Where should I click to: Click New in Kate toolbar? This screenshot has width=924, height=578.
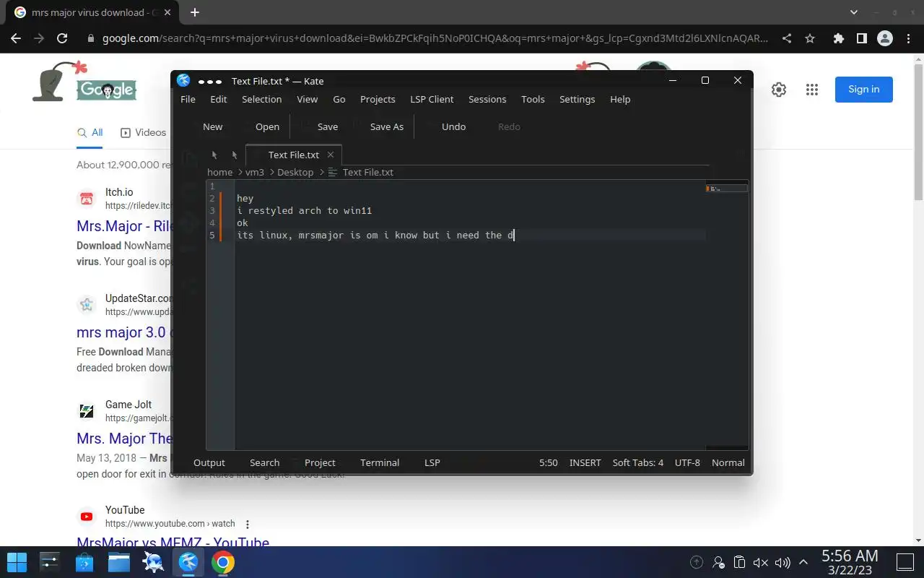tap(212, 126)
